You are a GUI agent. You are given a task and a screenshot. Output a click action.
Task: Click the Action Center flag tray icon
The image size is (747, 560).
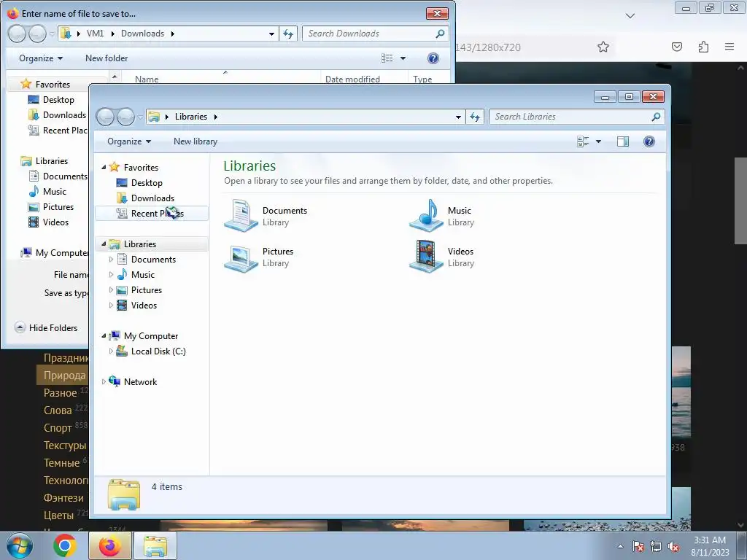click(x=638, y=546)
